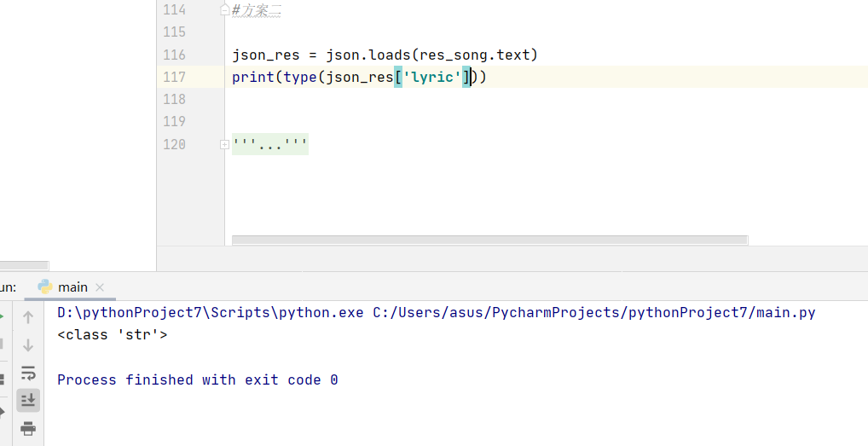
Task: Click the json_res variable on line 116
Action: [x=266, y=55]
